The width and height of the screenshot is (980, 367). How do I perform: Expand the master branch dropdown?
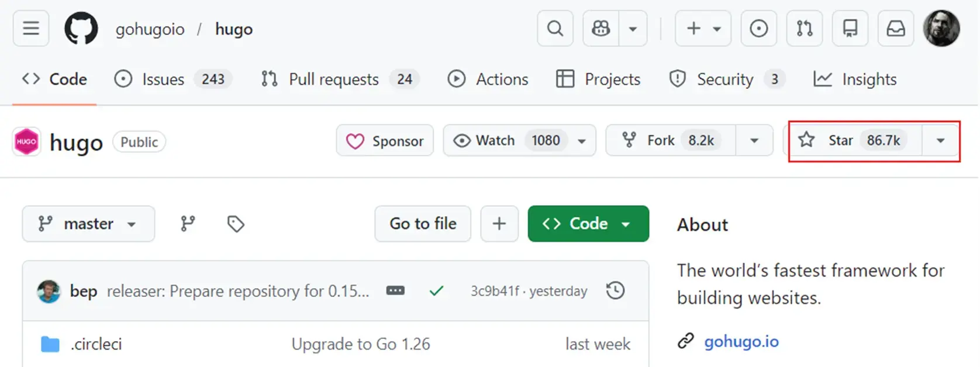click(x=88, y=224)
